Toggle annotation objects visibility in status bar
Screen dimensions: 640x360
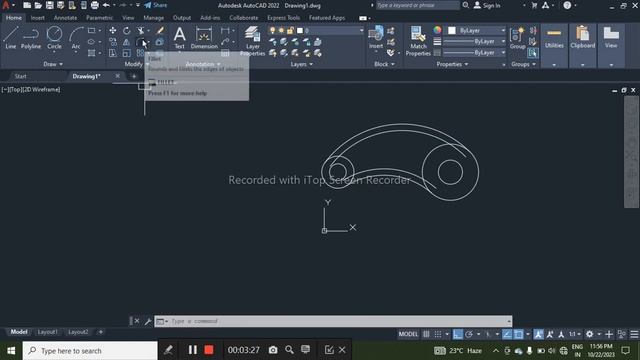[x=538, y=334]
